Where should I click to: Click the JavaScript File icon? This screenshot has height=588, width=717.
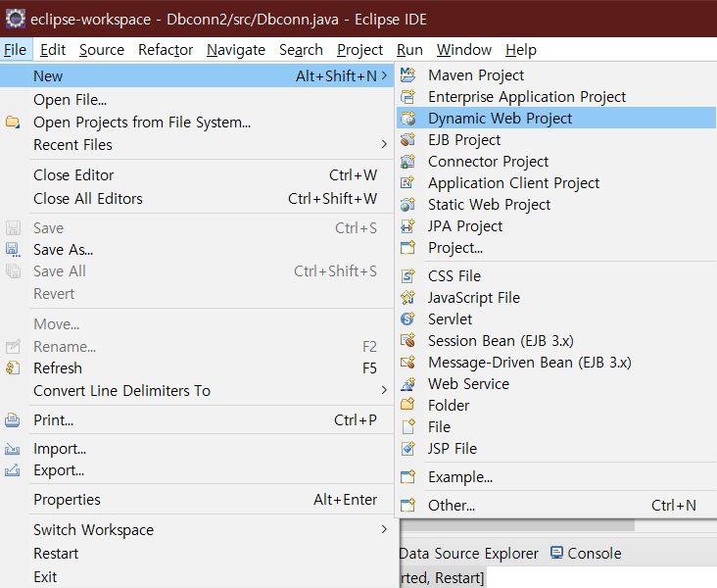click(407, 298)
